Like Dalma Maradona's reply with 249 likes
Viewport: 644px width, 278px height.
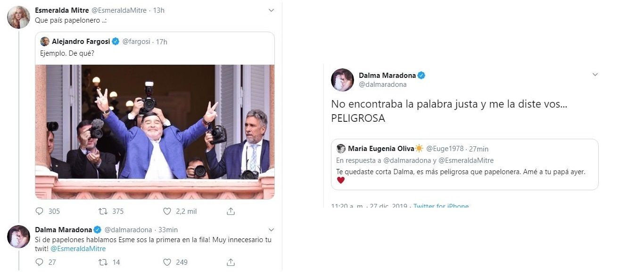click(x=167, y=262)
